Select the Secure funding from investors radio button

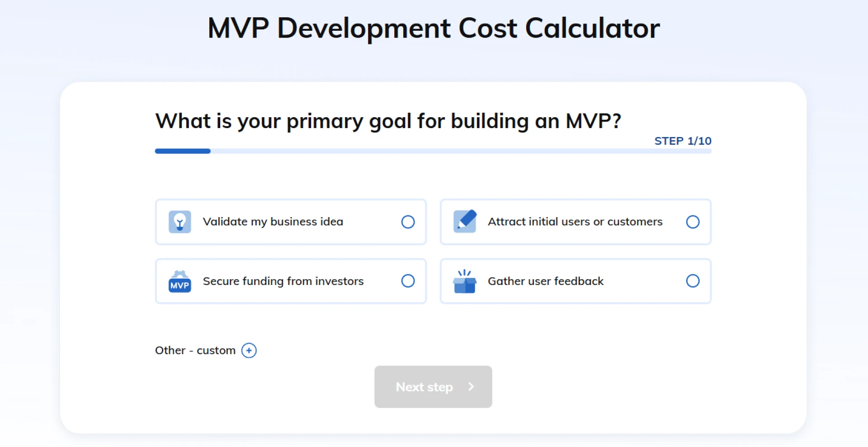[x=408, y=281]
